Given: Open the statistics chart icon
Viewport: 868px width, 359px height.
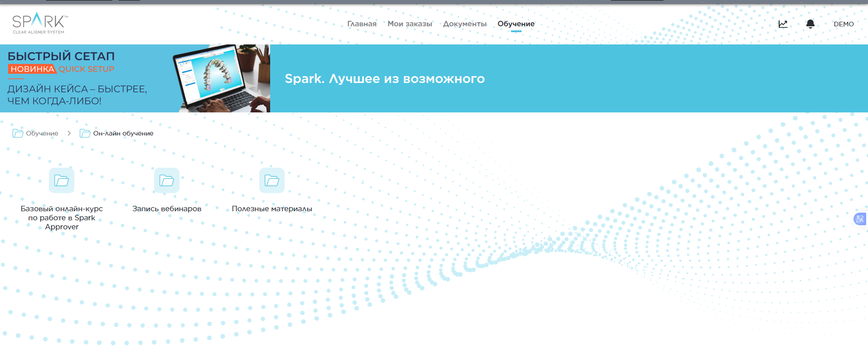Looking at the screenshot, I should tap(783, 24).
